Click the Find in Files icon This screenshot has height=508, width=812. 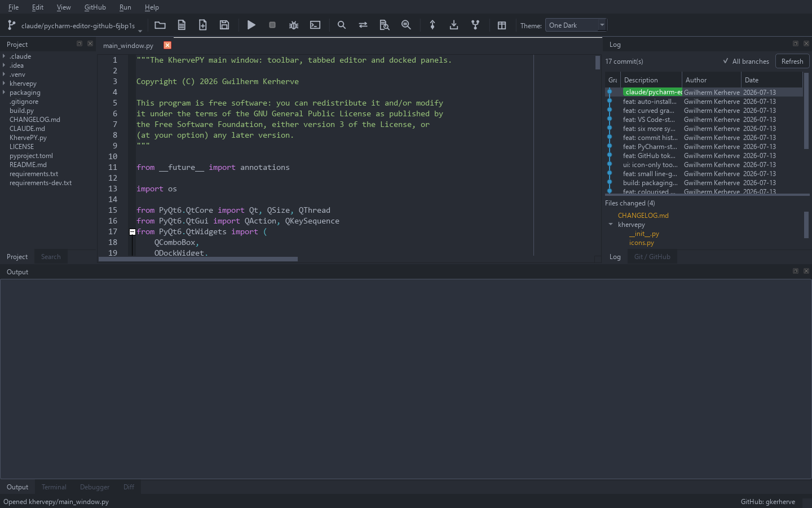[x=385, y=25]
